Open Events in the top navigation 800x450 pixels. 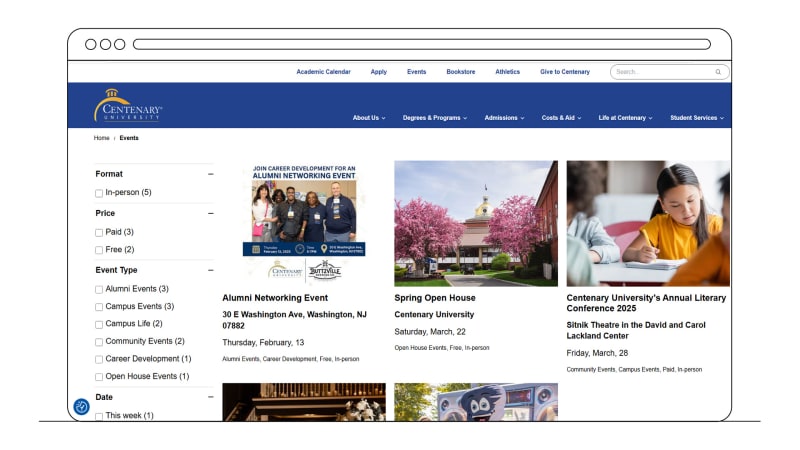point(416,72)
